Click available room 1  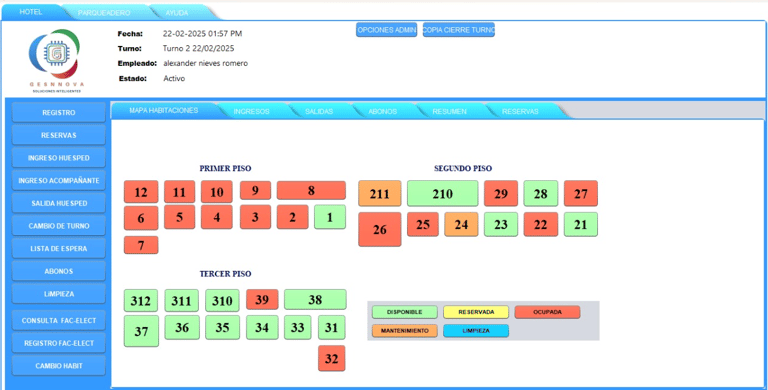pos(330,217)
